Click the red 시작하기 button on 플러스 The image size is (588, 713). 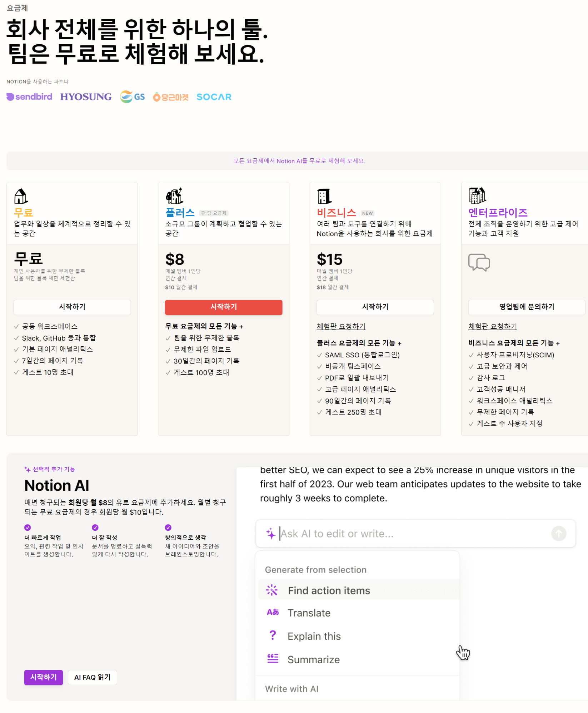pyautogui.click(x=224, y=307)
